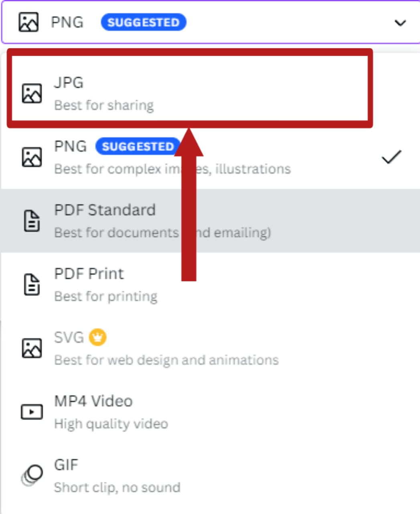Click the image icon in the file type selector
This screenshot has height=514, width=420.
click(29, 22)
